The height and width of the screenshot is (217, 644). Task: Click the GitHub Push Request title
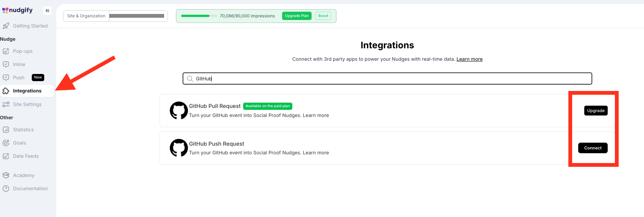pos(217,144)
